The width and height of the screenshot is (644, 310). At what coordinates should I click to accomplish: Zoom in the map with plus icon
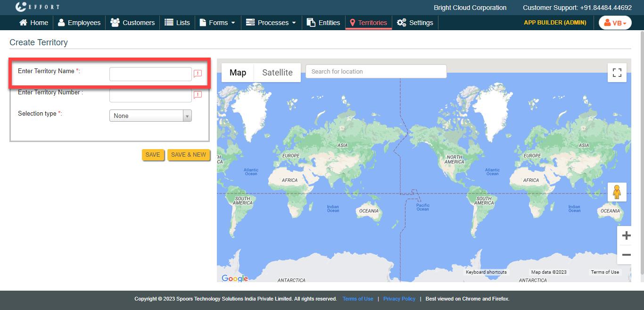pos(626,235)
